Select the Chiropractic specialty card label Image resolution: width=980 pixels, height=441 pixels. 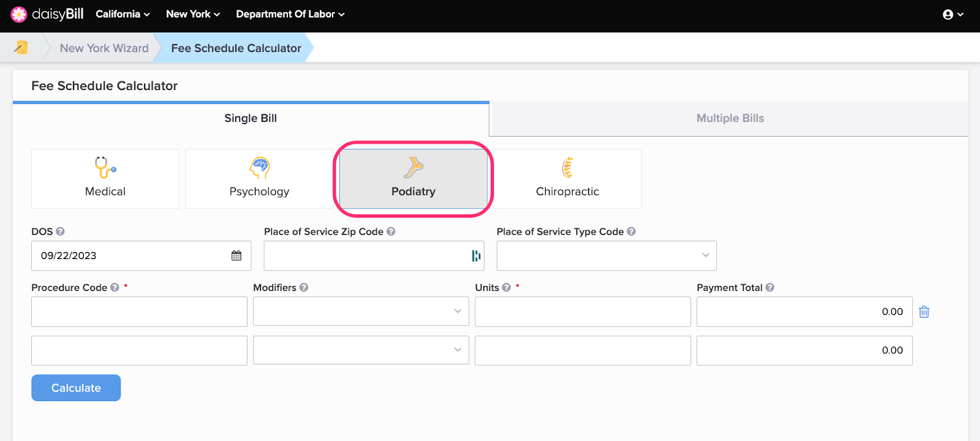coord(567,192)
